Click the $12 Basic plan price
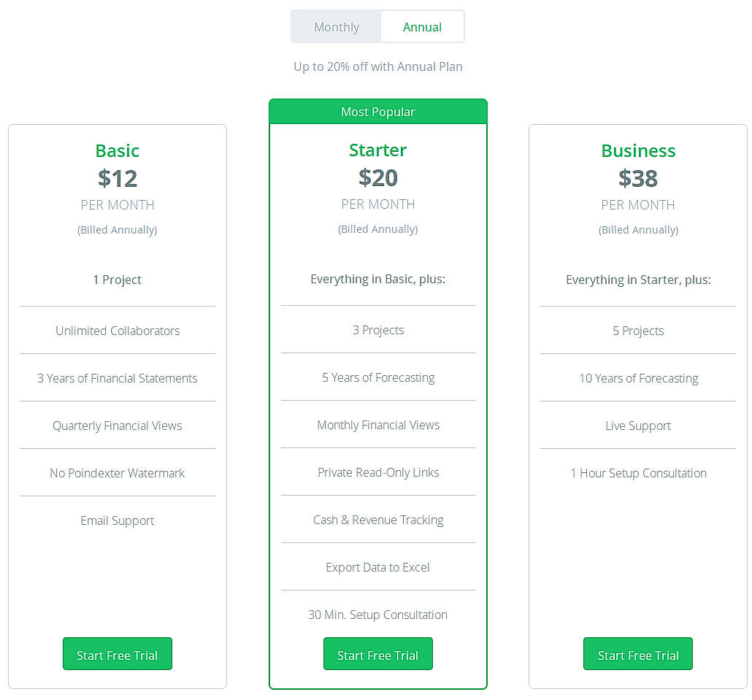The height and width of the screenshot is (700, 752). point(117,178)
